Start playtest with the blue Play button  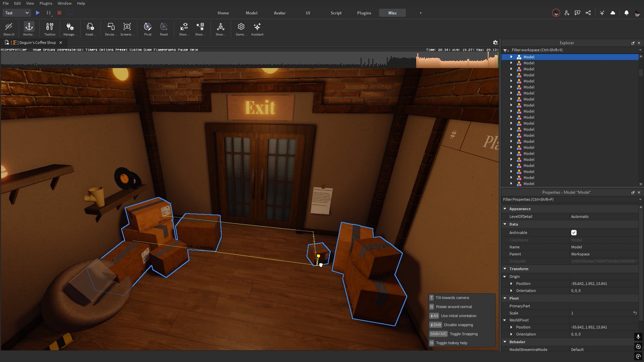pos(38,13)
